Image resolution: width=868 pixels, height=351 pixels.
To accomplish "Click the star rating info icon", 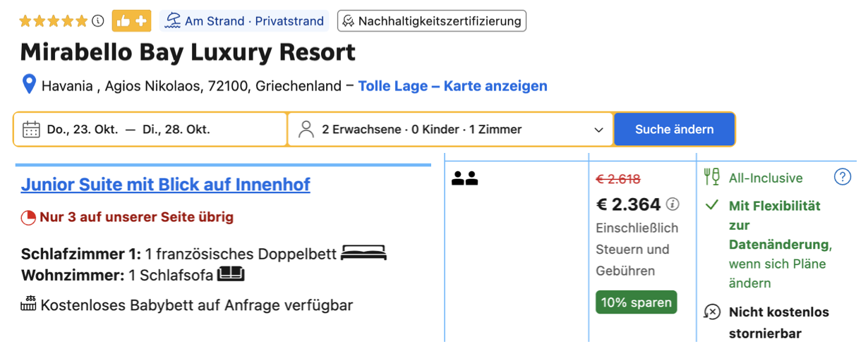I will tap(98, 21).
